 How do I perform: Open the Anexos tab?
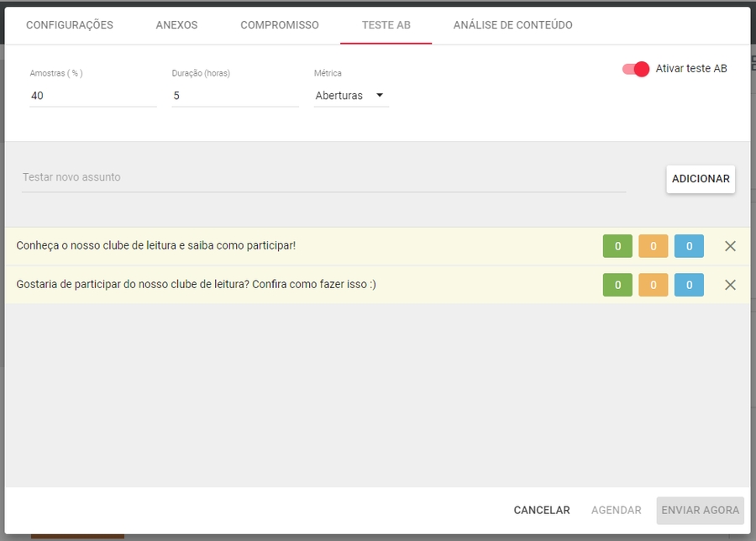pyautogui.click(x=176, y=25)
